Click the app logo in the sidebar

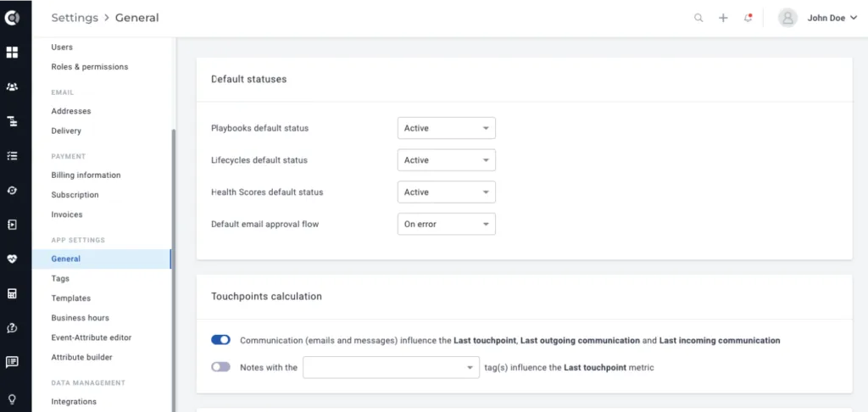tap(12, 18)
